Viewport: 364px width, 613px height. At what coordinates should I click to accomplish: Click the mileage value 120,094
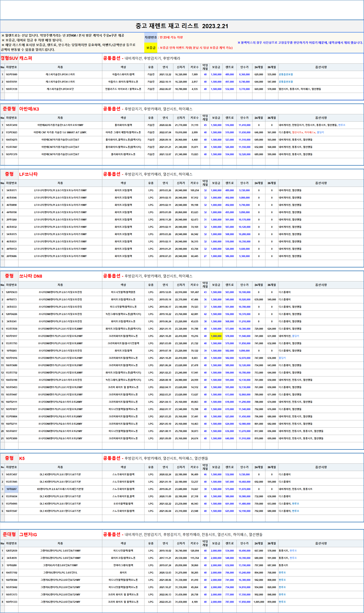click(195, 551)
